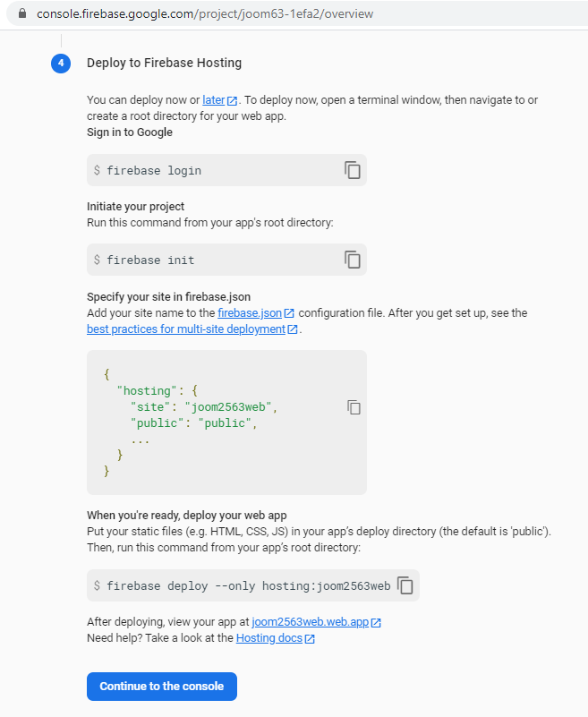Visit the joom2563web.web.app site link
588x717 pixels.
[x=310, y=621]
